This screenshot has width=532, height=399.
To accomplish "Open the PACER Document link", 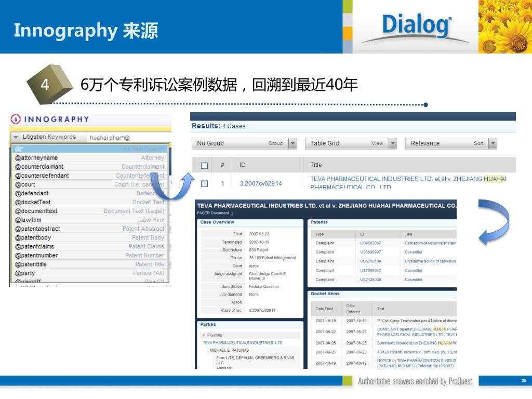I will pyautogui.click(x=212, y=213).
